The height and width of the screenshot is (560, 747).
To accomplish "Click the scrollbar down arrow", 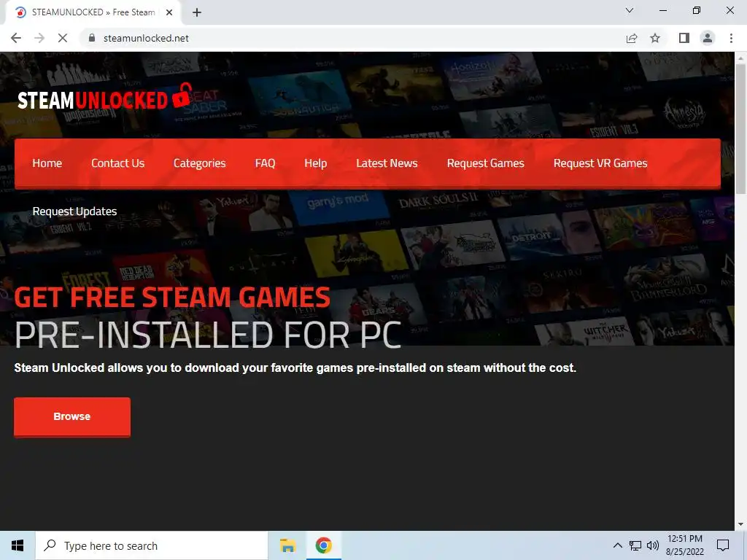I will tap(740, 524).
